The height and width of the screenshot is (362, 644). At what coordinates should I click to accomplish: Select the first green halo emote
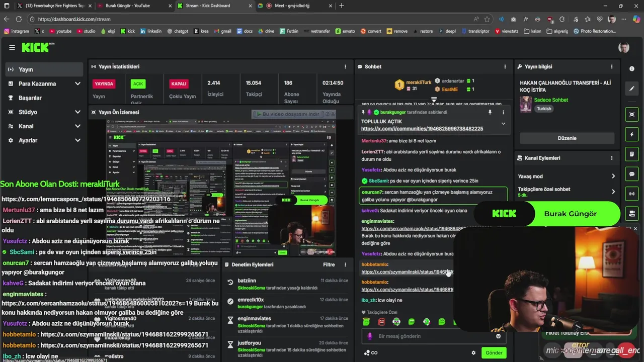(x=366, y=322)
